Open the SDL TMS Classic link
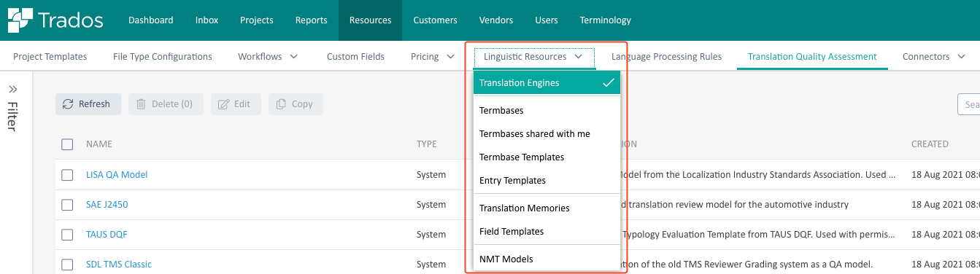The image size is (980, 274). [x=119, y=265]
